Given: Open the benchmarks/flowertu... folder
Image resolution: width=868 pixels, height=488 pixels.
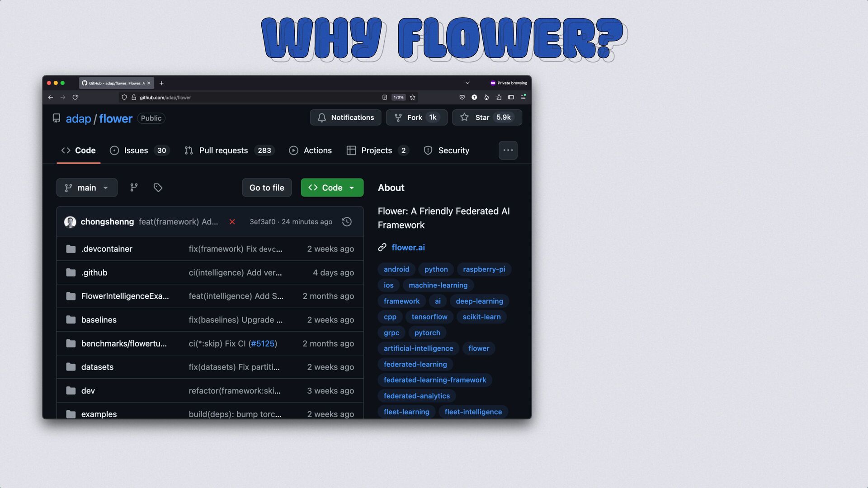Looking at the screenshot, I should point(124,343).
